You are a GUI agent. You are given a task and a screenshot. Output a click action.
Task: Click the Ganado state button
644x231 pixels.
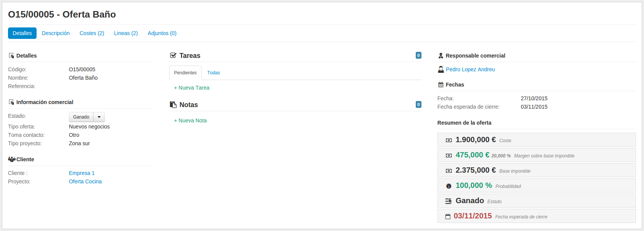coord(81,117)
